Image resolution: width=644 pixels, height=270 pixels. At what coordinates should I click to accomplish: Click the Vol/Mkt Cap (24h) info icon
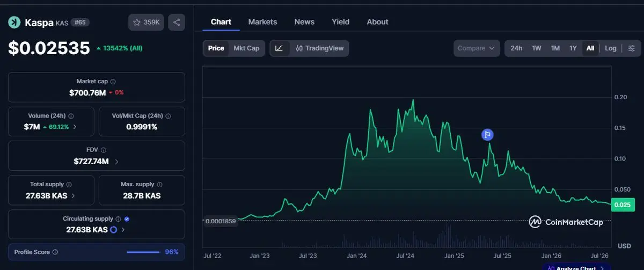tap(167, 116)
